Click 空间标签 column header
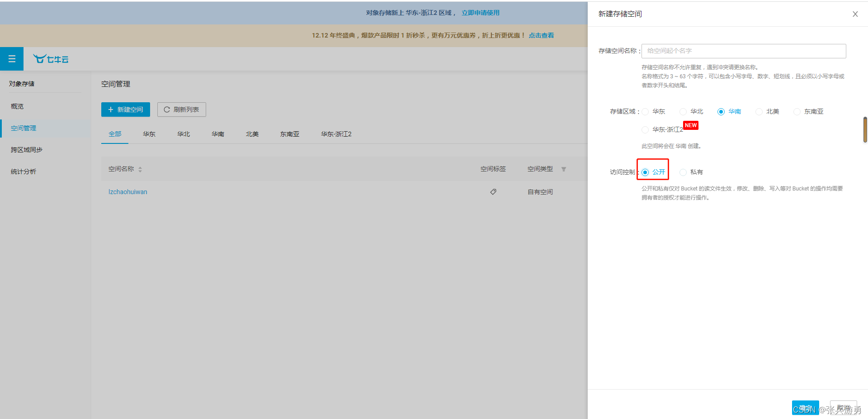The width and height of the screenshot is (868, 419). (493, 169)
